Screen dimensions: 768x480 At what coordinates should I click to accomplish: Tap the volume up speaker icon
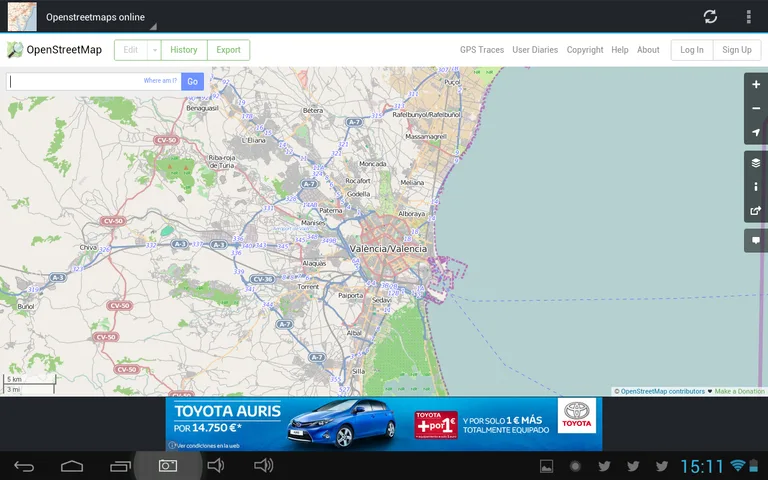264,465
